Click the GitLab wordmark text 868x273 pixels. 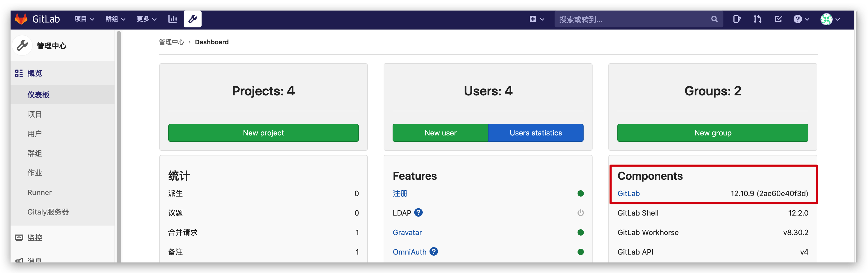point(46,19)
